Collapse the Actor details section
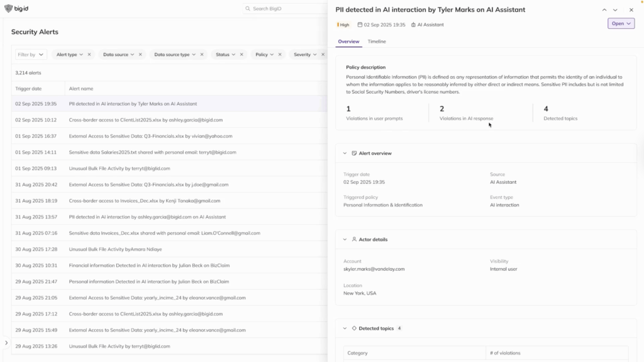Viewport: 644px width, 362px height. click(x=345, y=239)
